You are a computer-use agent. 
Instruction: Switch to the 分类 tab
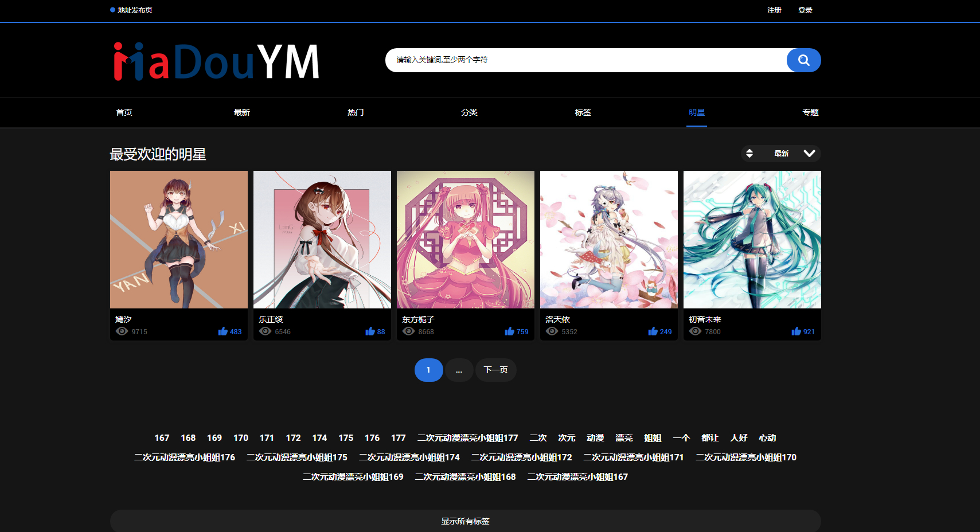click(x=469, y=112)
